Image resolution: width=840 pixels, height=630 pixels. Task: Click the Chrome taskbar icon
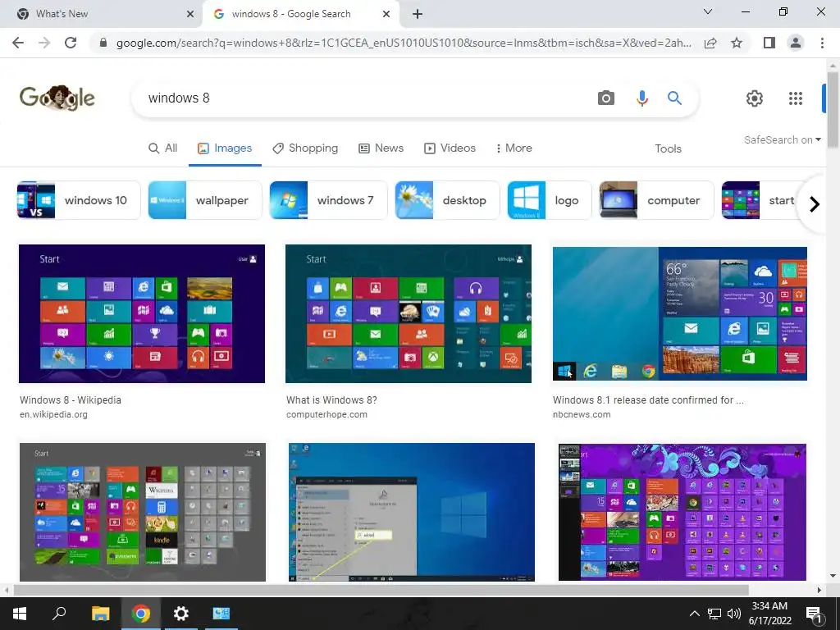click(141, 614)
